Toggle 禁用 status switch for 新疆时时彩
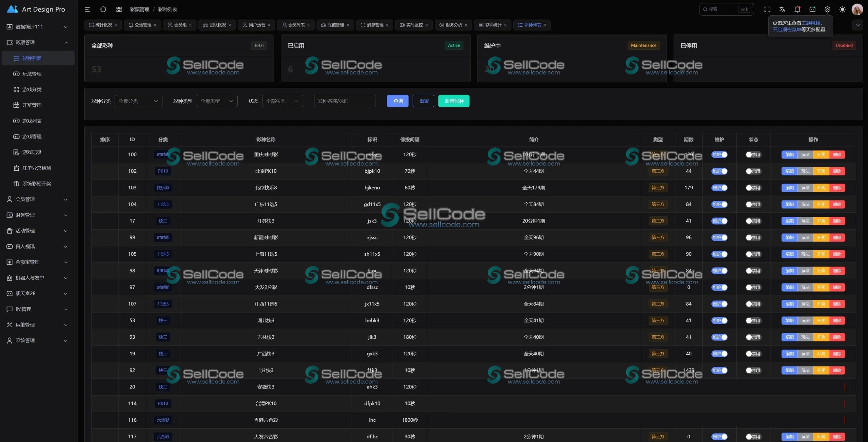 coord(753,237)
